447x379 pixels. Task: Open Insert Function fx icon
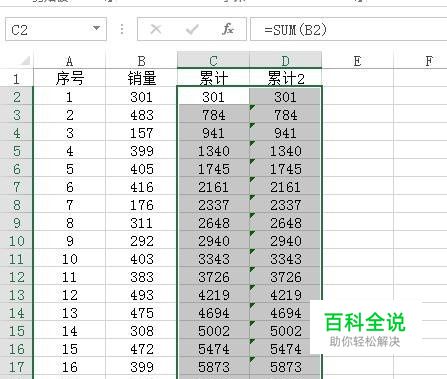(x=228, y=29)
